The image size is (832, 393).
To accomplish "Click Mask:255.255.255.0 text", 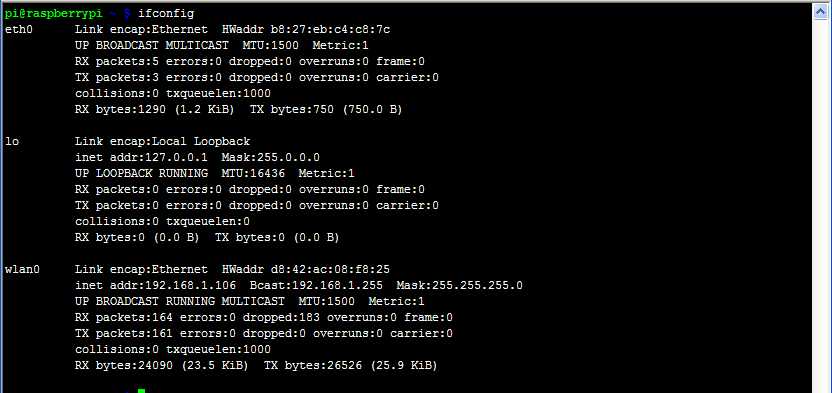I will coord(460,285).
